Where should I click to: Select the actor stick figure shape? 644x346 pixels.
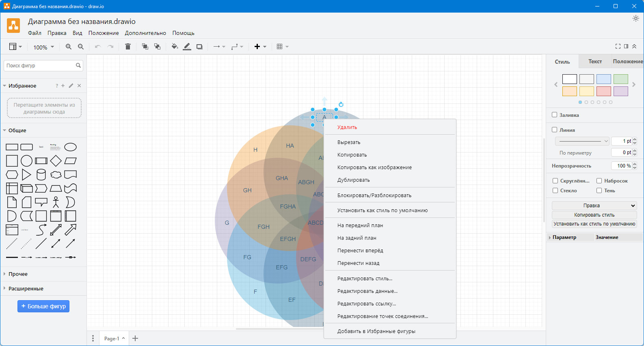(56, 202)
